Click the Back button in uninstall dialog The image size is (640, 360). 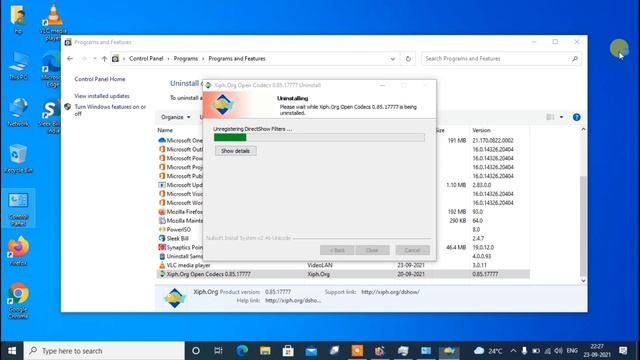[x=337, y=250]
